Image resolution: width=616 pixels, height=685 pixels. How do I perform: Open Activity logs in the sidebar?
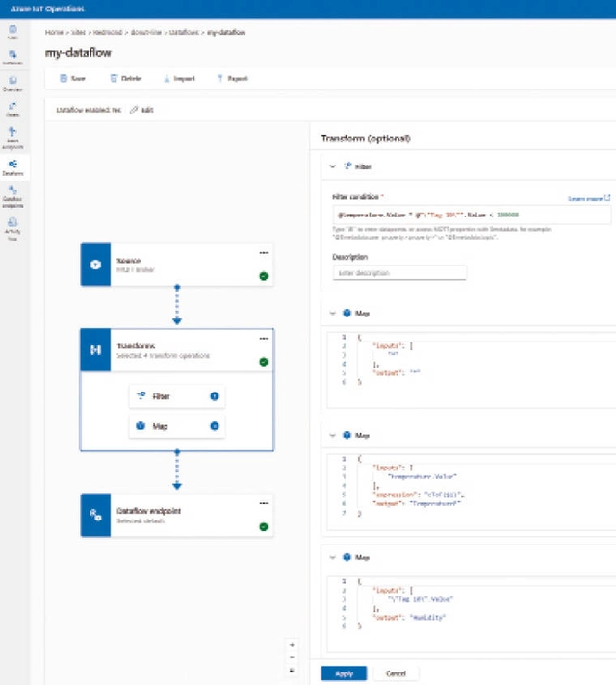pos(13,229)
